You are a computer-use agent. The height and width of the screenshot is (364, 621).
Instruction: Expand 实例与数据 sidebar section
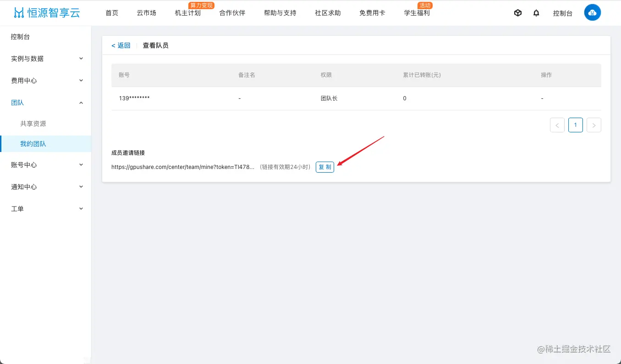click(x=45, y=59)
